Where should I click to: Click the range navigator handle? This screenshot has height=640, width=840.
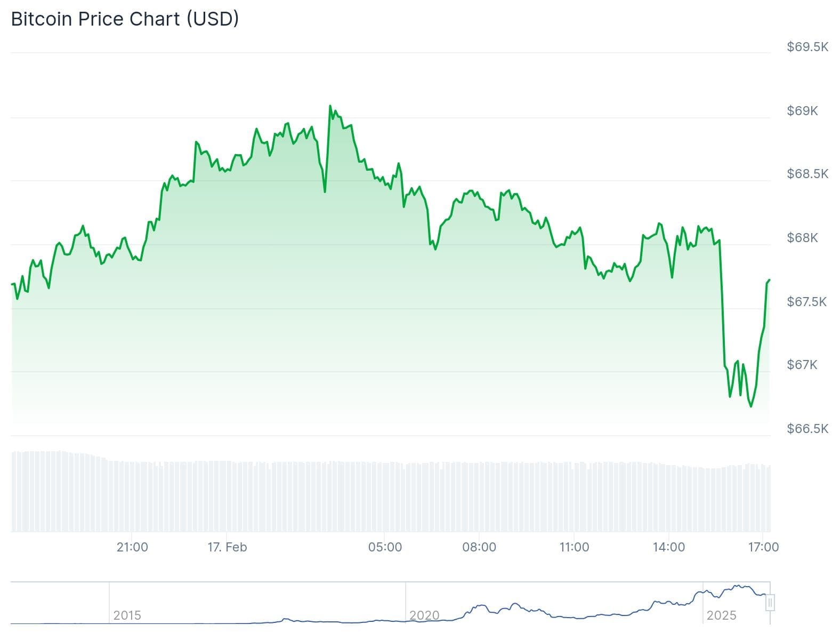pyautogui.click(x=770, y=603)
